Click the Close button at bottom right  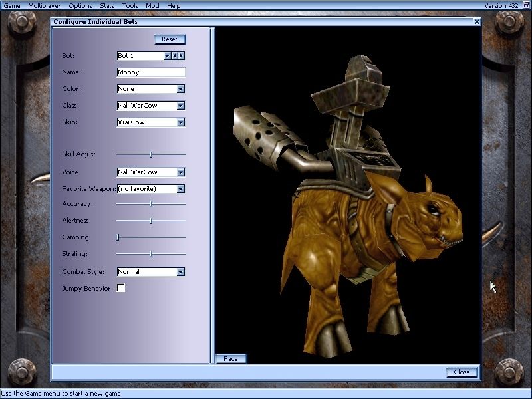(x=462, y=372)
